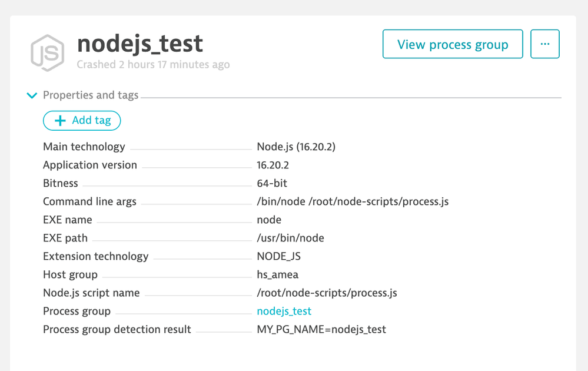
Task: Click the plus icon in Add tag
Action: point(60,121)
